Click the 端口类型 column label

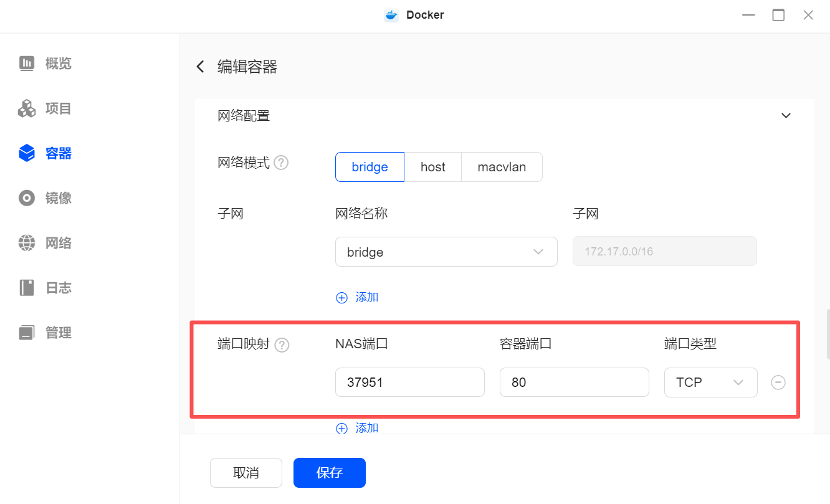[690, 344]
